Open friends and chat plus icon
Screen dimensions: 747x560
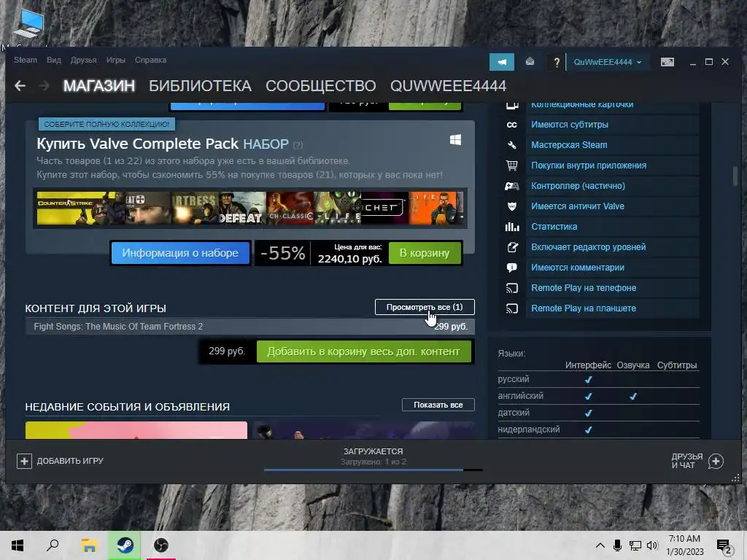pos(716,461)
